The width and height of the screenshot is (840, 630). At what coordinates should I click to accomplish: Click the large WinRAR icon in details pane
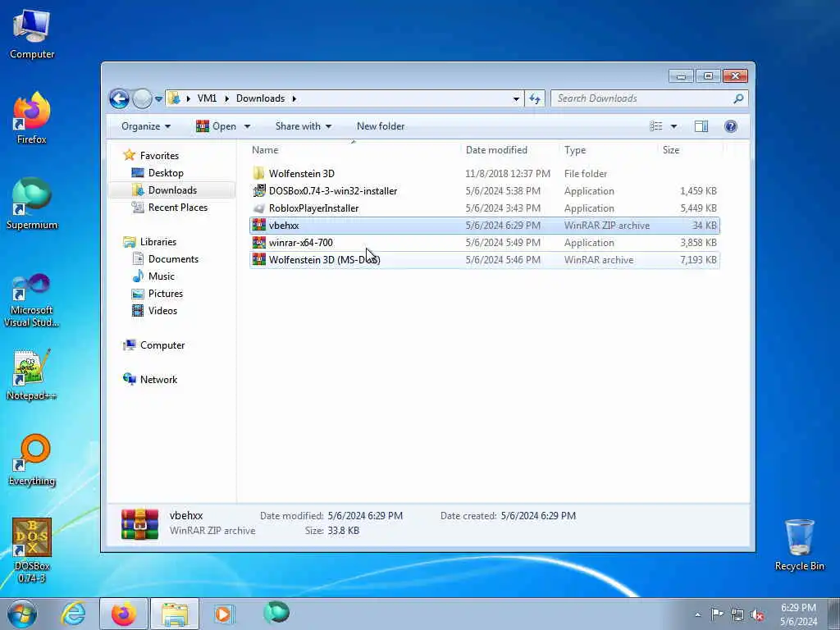coord(139,523)
